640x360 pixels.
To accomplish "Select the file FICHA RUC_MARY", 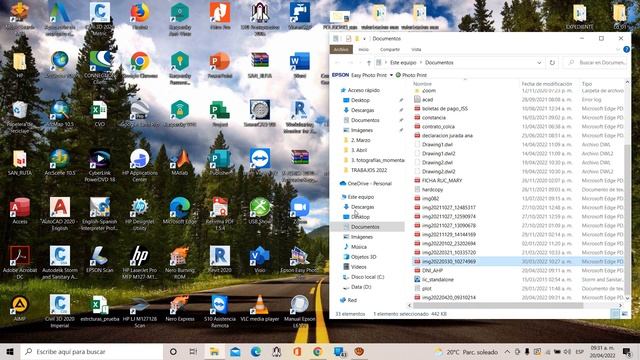I will pos(442,180).
